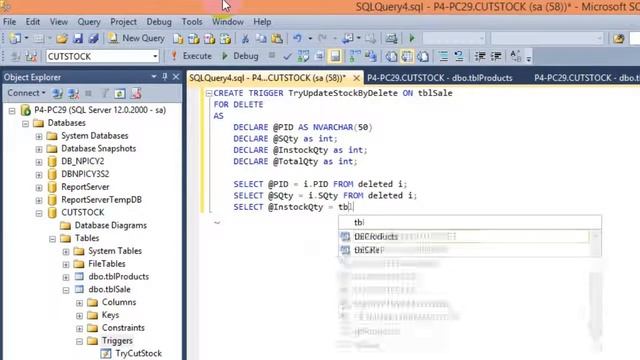Collapse the CUTSTOCK database node

pyautogui.click(x=39, y=213)
